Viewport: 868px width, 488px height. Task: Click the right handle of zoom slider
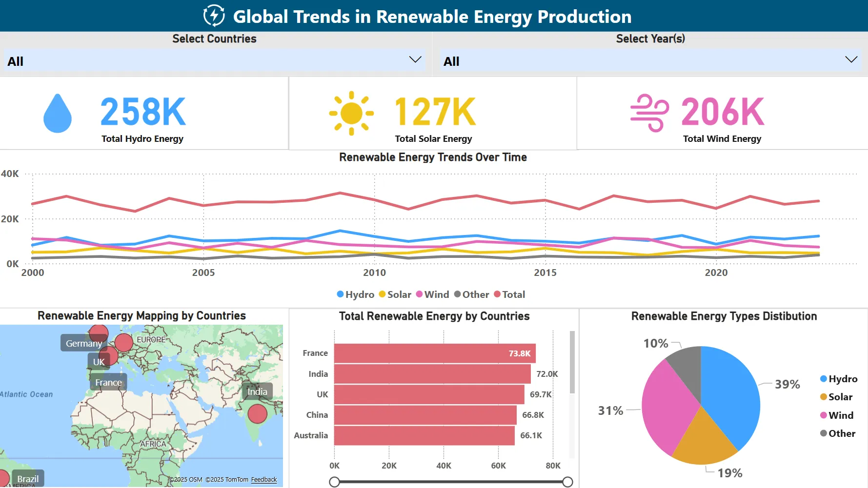(x=567, y=482)
